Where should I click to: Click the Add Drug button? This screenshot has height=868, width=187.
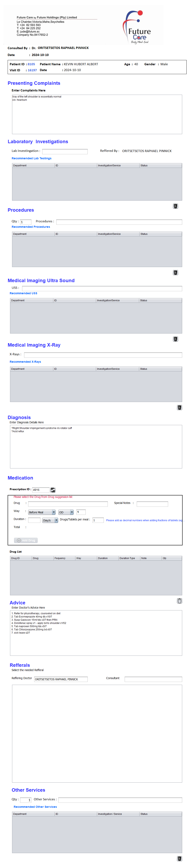click(26, 540)
